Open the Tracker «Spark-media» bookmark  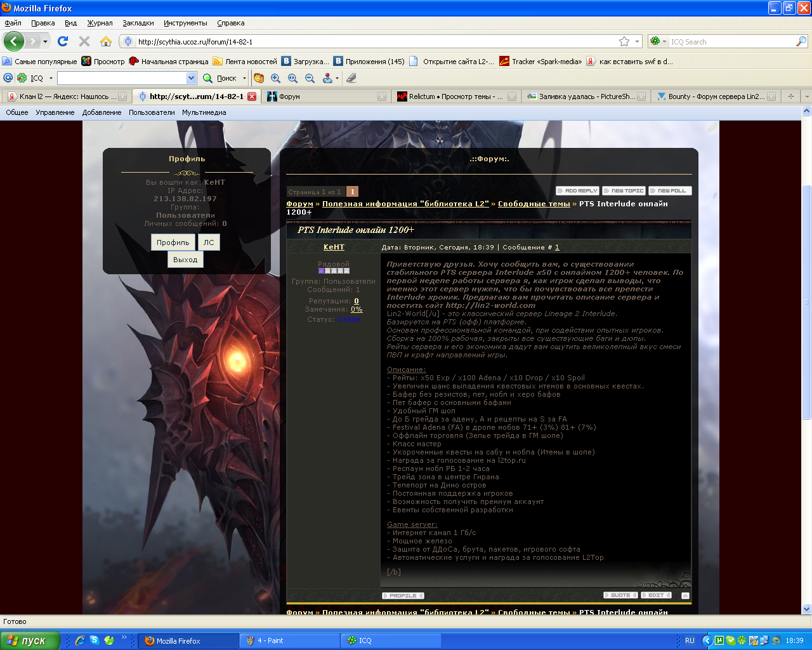tap(540, 62)
